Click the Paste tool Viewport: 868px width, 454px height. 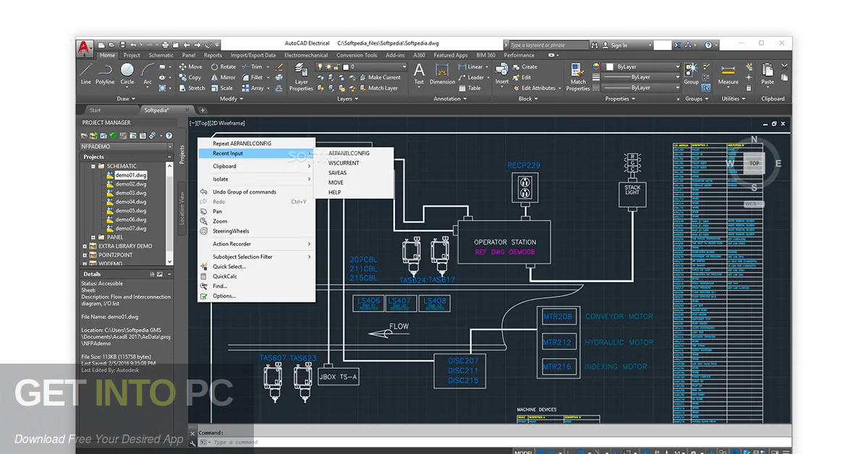[x=767, y=74]
